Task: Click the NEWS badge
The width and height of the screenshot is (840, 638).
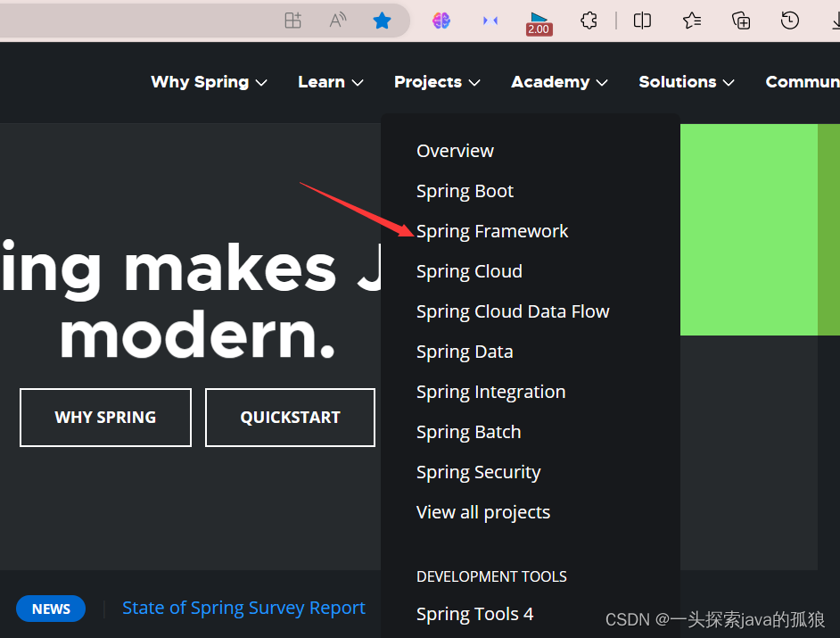Action: [51, 609]
